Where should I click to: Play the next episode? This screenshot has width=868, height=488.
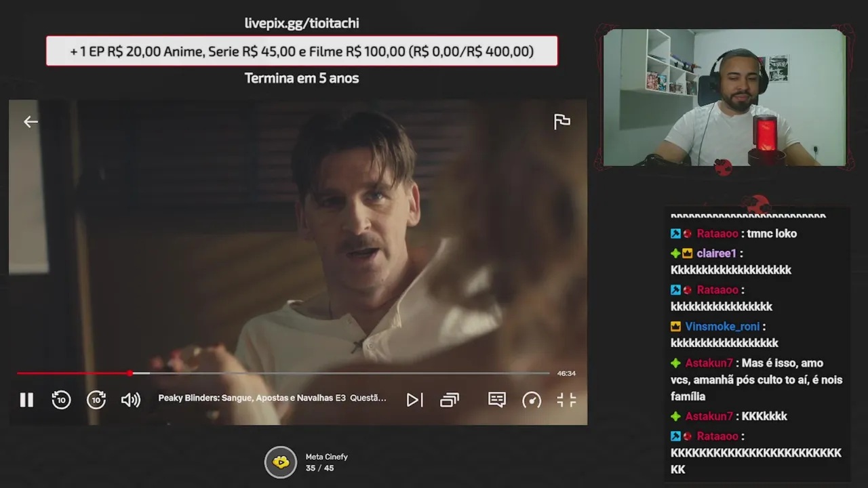click(x=414, y=400)
